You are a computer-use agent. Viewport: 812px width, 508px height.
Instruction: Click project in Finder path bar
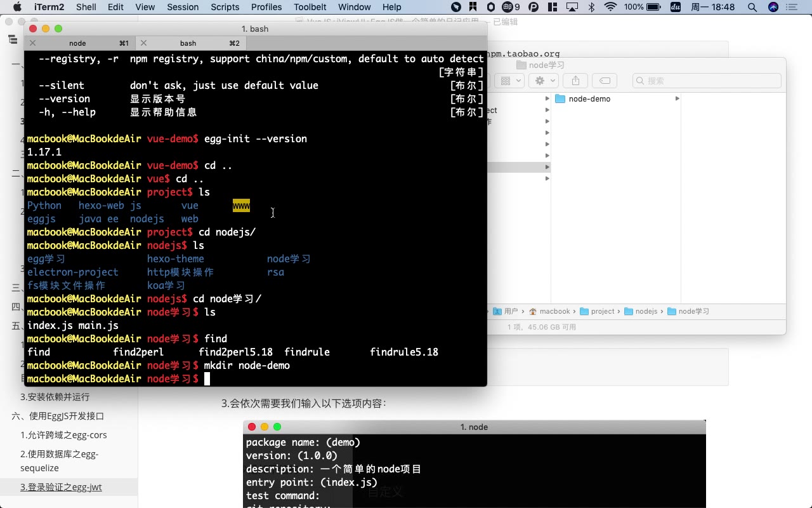596,311
